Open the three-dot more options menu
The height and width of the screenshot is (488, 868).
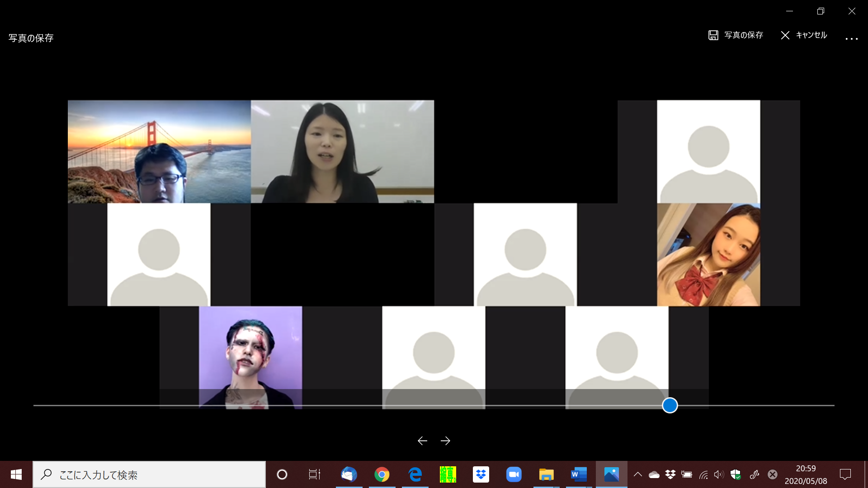point(852,39)
